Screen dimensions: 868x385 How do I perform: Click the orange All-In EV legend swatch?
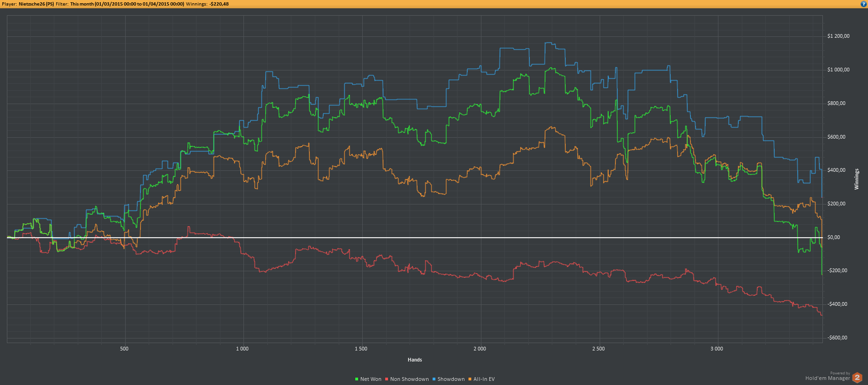point(470,379)
